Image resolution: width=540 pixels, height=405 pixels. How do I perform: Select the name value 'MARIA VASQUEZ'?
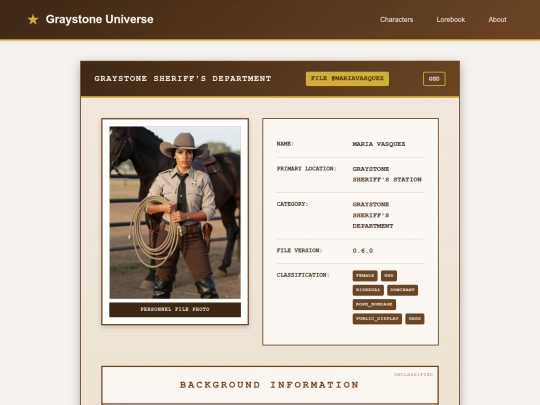pos(378,144)
